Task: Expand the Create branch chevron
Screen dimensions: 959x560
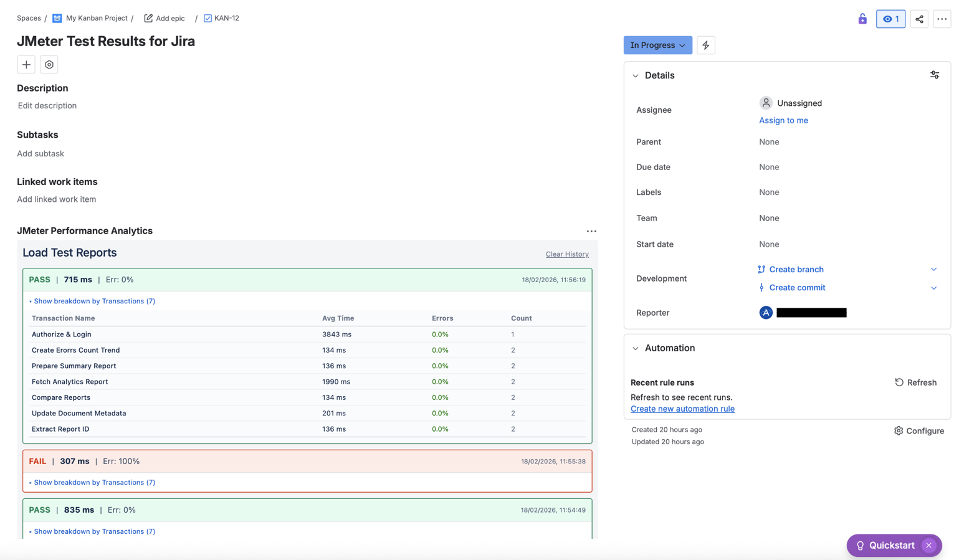Action: point(933,269)
